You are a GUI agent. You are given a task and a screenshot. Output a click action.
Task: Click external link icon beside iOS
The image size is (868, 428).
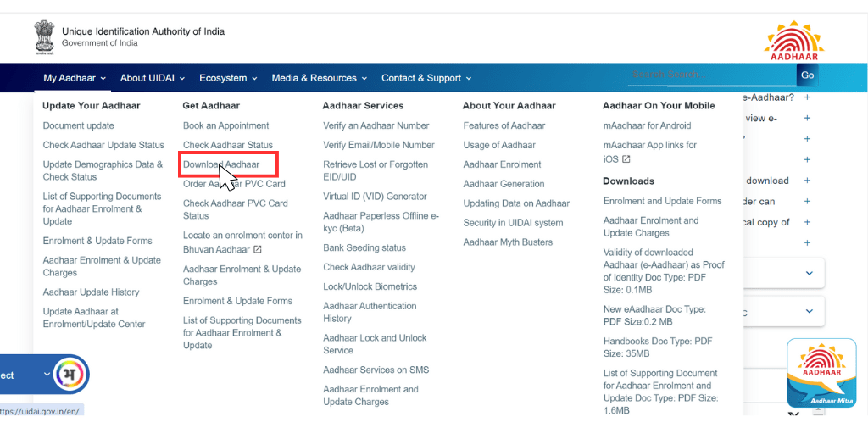pos(626,158)
